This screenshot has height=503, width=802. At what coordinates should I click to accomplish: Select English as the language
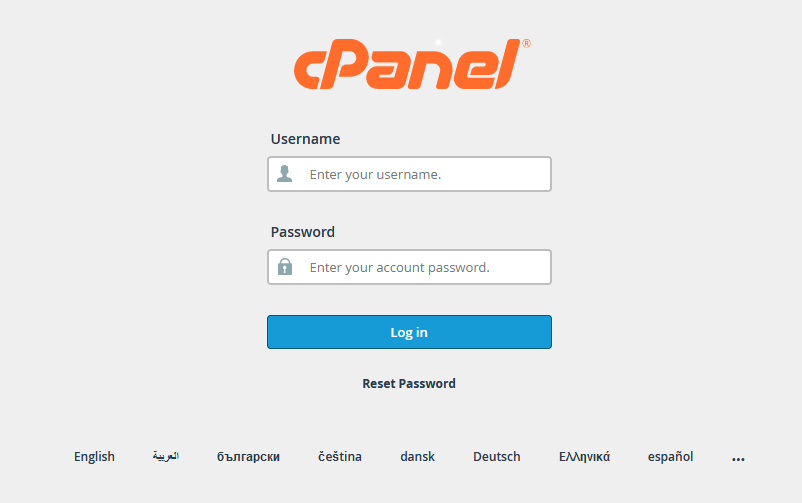click(x=94, y=456)
